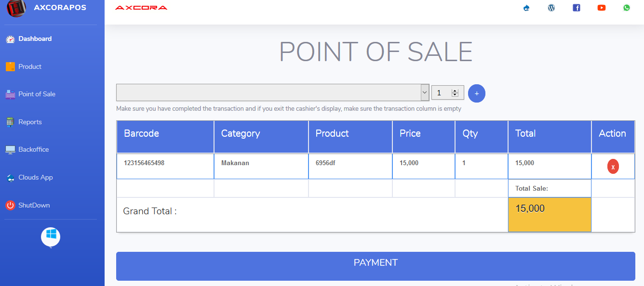Open Clouds App from the sidebar icon
The height and width of the screenshot is (286, 644).
click(x=11, y=177)
